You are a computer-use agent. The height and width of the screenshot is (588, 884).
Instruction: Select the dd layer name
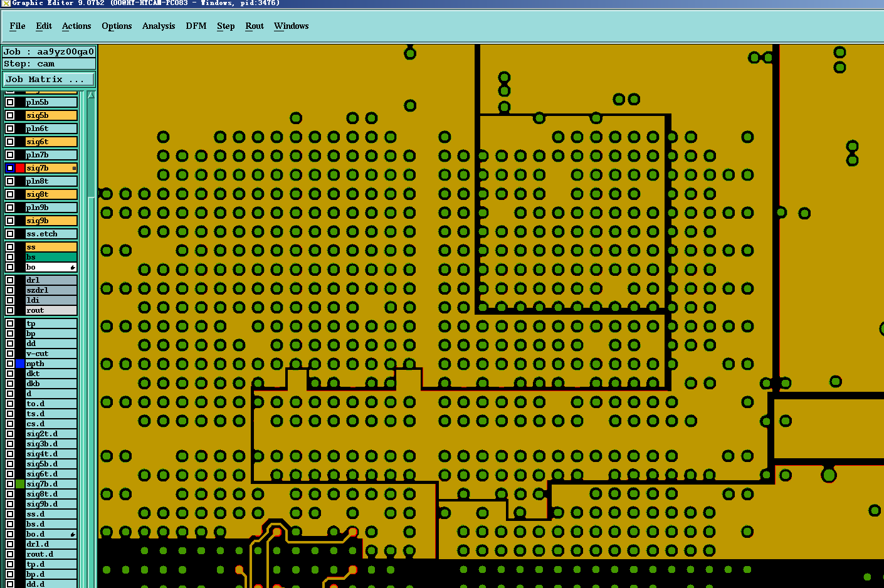tap(51, 344)
